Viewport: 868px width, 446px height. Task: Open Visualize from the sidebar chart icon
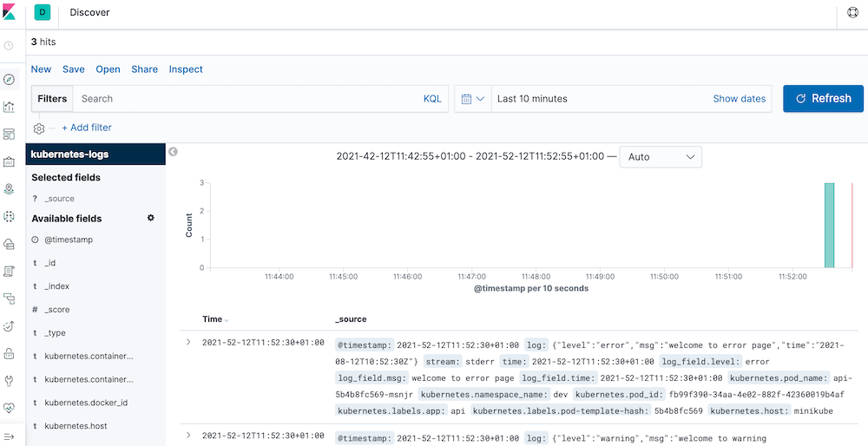tap(9, 107)
